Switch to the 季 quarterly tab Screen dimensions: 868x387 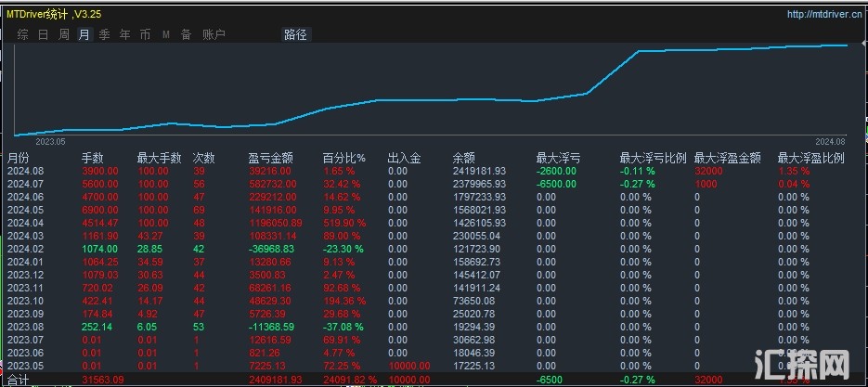tap(105, 34)
